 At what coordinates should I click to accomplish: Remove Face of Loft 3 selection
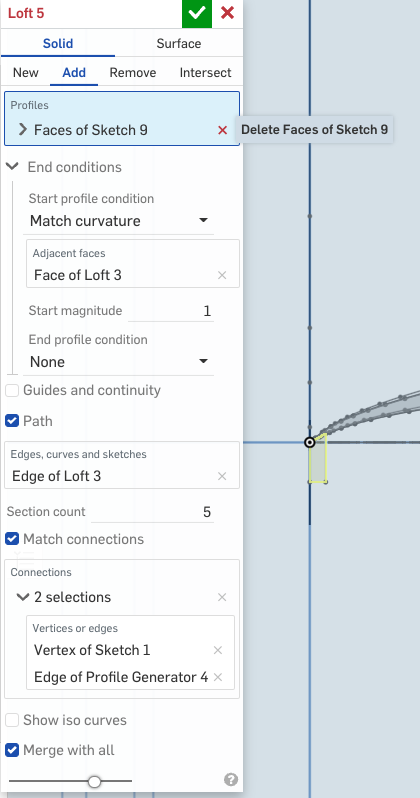pyautogui.click(x=222, y=275)
